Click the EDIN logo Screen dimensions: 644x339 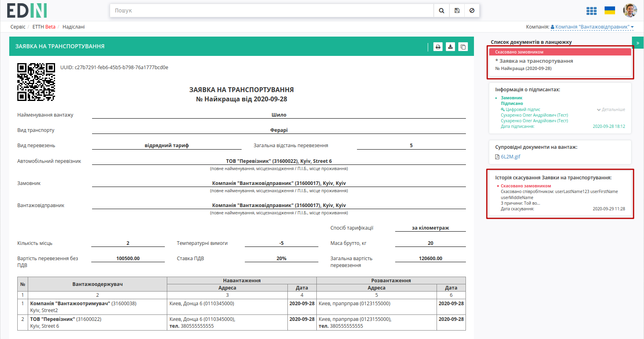point(27,10)
